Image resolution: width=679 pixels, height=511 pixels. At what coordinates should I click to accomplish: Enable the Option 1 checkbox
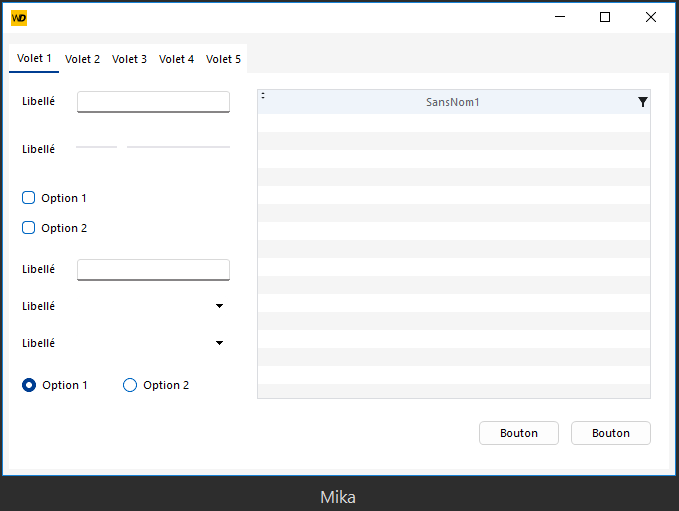point(29,198)
